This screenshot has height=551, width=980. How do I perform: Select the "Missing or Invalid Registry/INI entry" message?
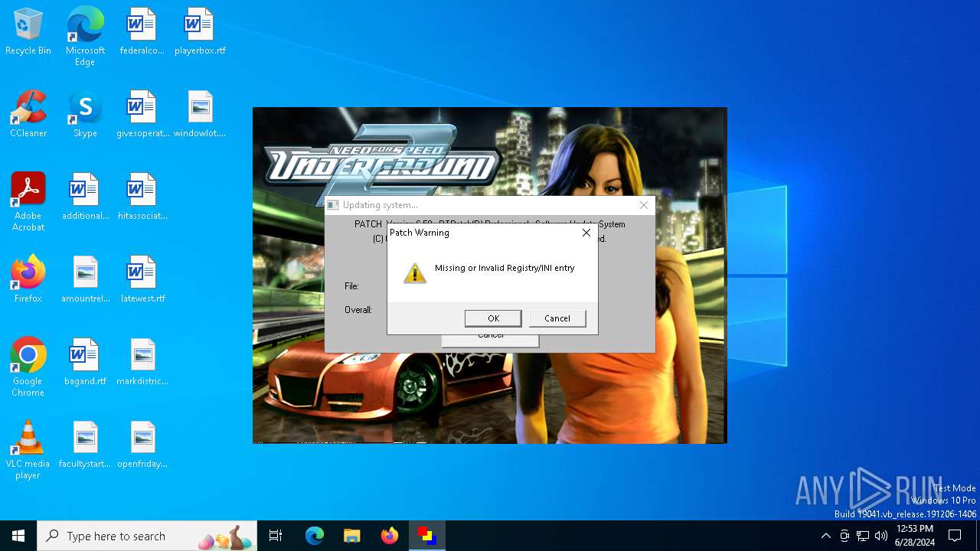pos(505,268)
